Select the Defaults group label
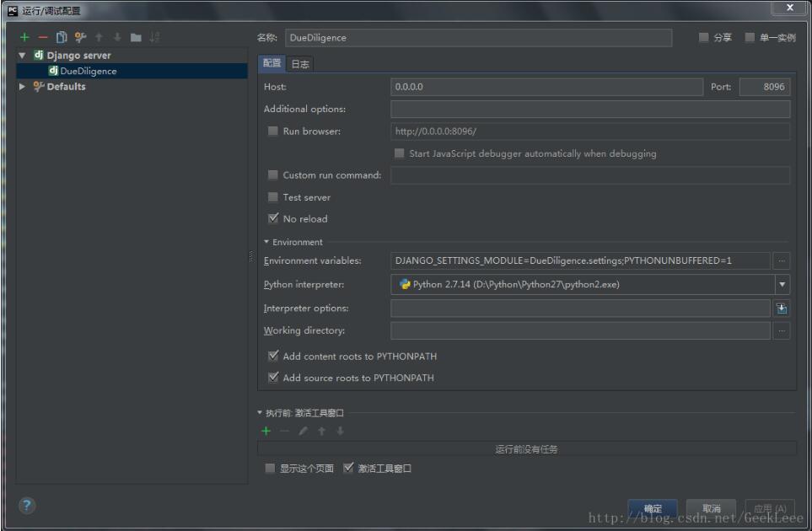The image size is (812, 531). pos(67,87)
